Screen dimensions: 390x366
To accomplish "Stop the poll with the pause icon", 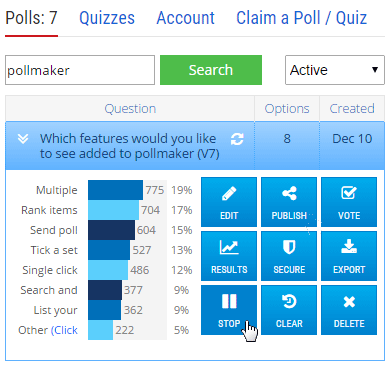I will tap(229, 310).
